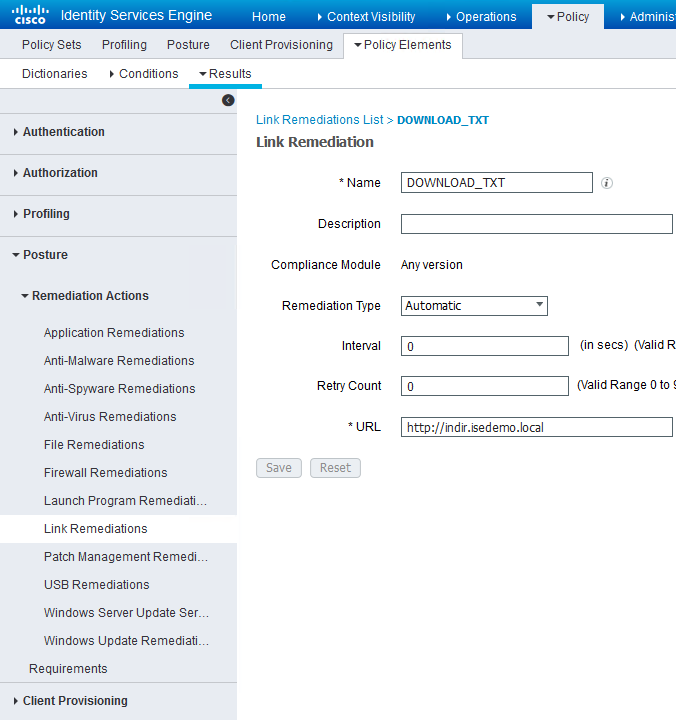The width and height of the screenshot is (676, 720).
Task: Select Link Remediations in the sidebar
Action: [118, 529]
